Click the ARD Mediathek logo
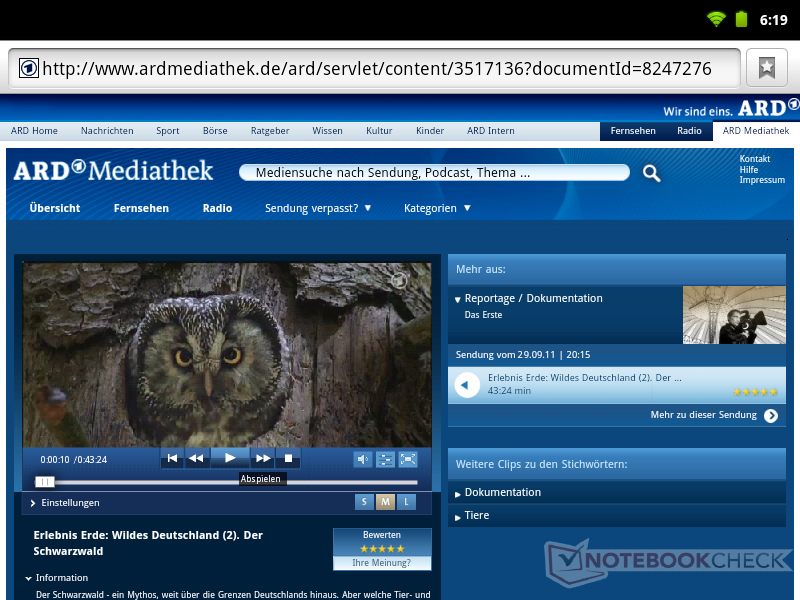 pyautogui.click(x=113, y=170)
